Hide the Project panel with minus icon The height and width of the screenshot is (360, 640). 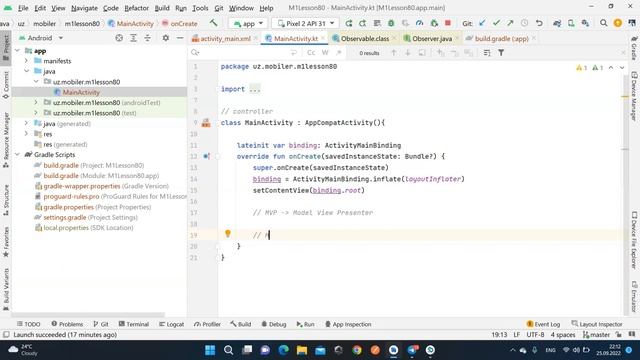click(x=180, y=38)
